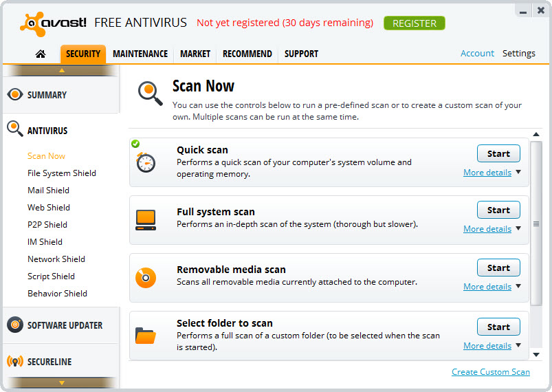Open Network Shield

click(56, 259)
